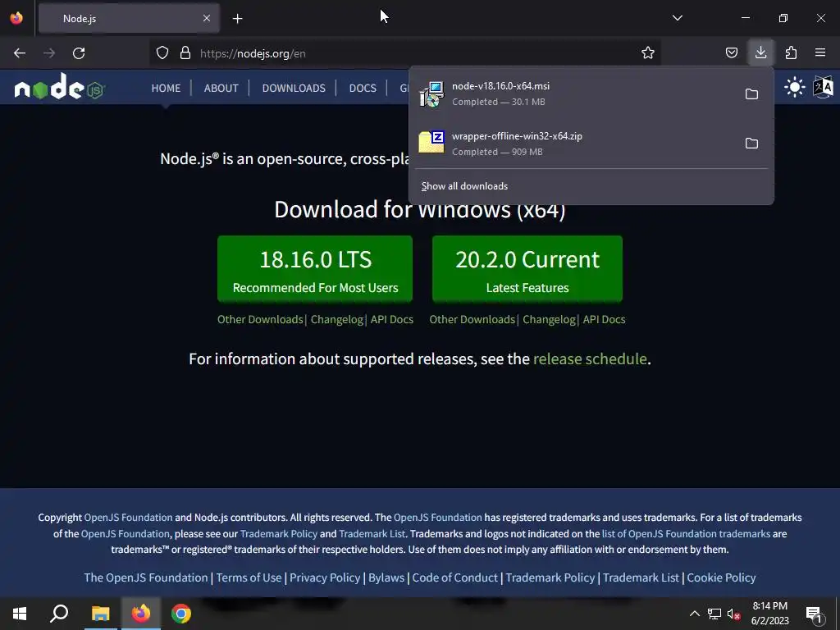
Task: Click Firefox icon in taskbar
Action: (x=141, y=614)
